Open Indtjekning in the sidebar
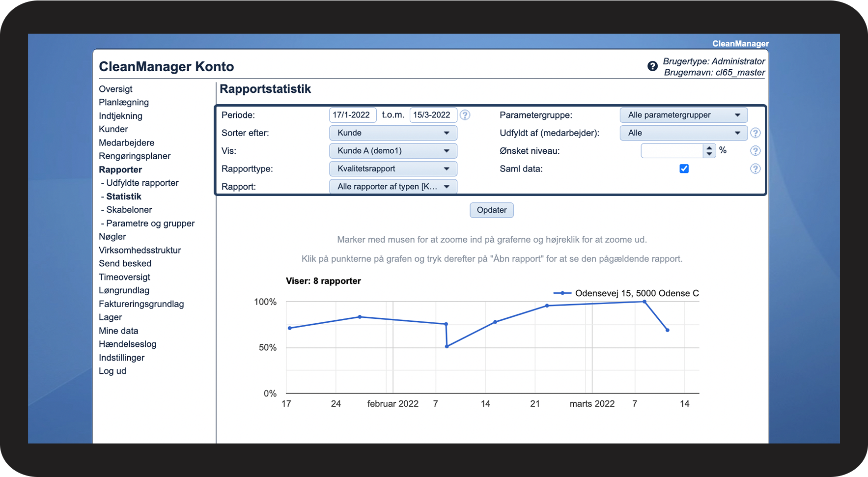 [120, 116]
